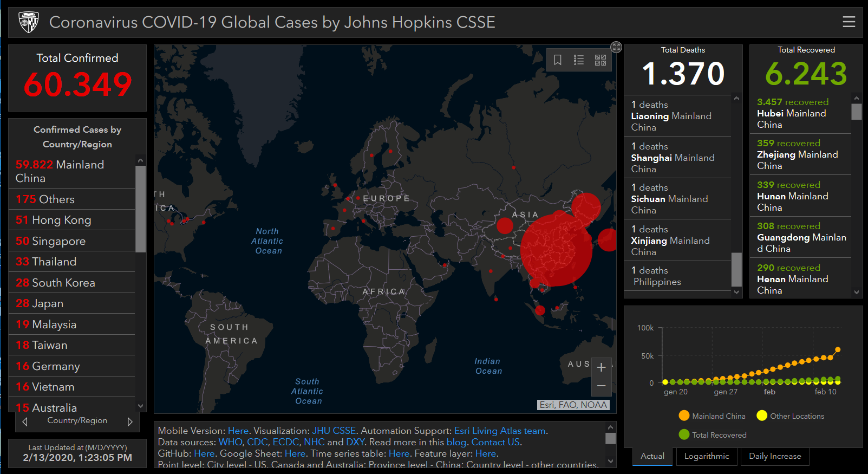868x474 pixels.
Task: Click the Hunan recovered entry
Action: [x=801, y=196]
